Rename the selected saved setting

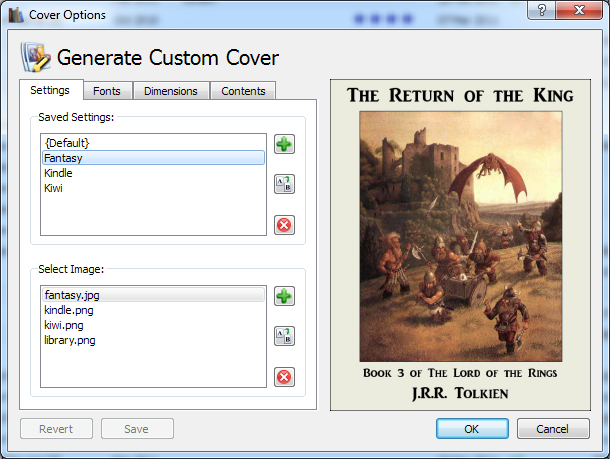pos(284,184)
